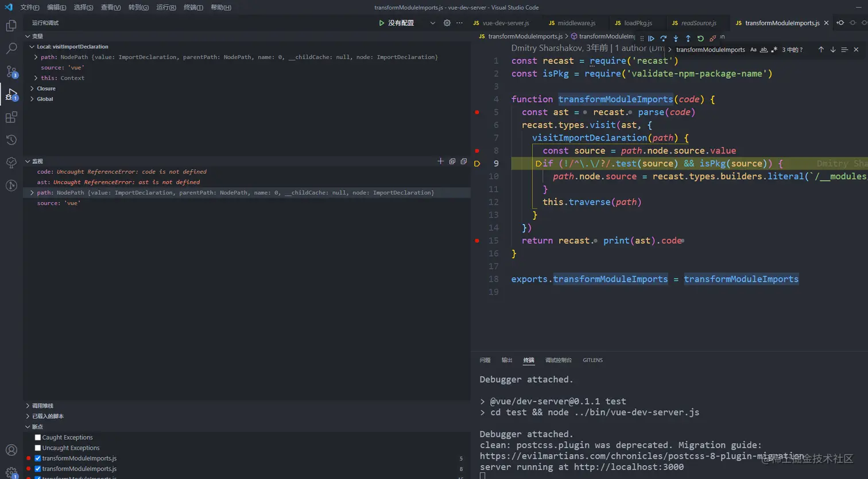868x479 pixels.
Task: Open the Explorer view in activity bar
Action: 11,26
